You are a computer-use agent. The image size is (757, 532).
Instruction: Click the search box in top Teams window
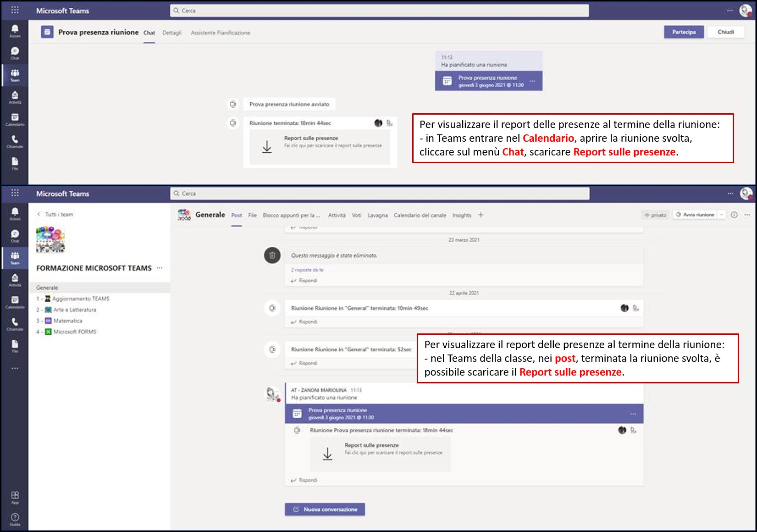click(x=379, y=11)
